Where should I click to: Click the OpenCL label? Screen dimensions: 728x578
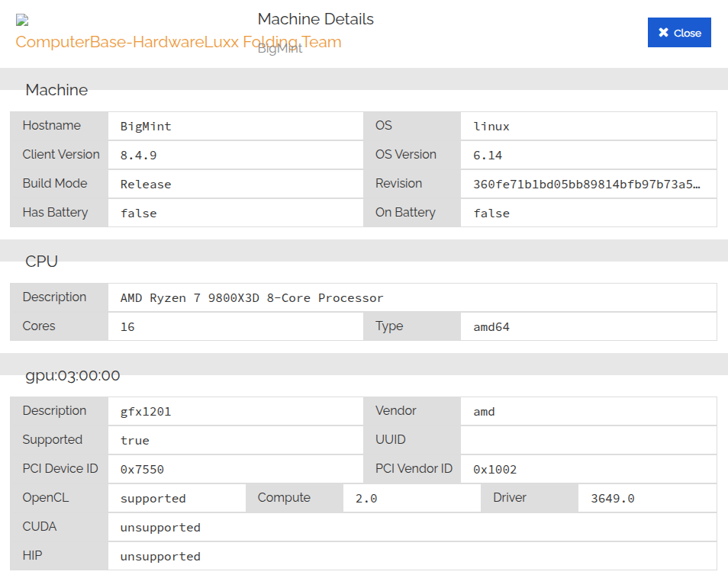click(46, 497)
